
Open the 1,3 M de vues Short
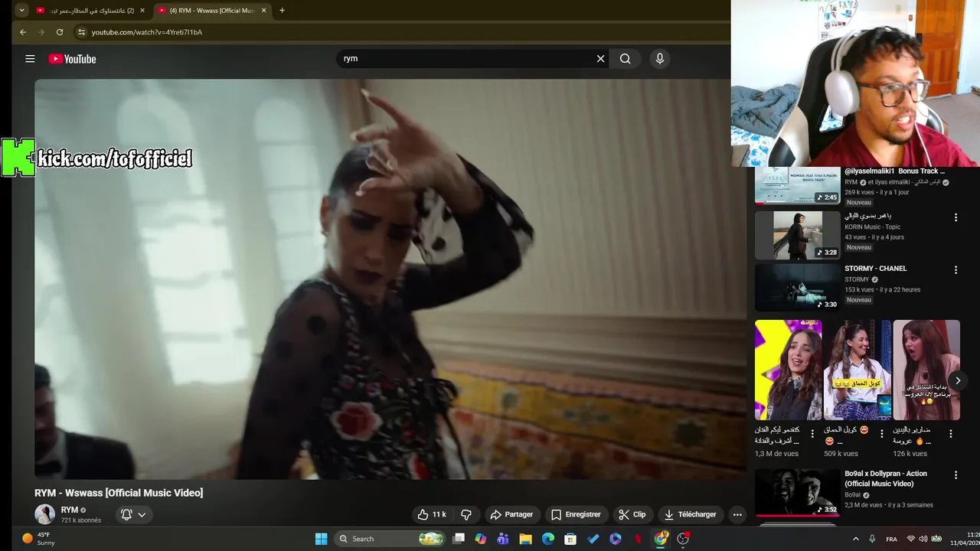pyautogui.click(x=788, y=370)
